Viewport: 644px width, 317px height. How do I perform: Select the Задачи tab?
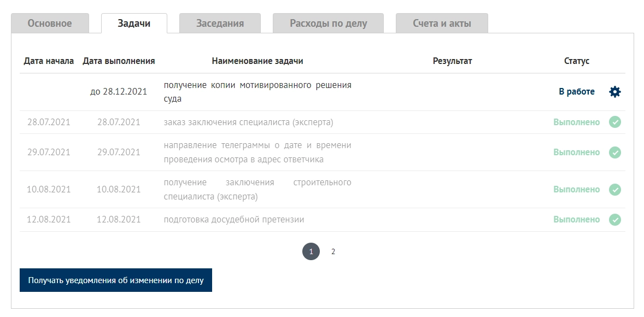coord(134,24)
